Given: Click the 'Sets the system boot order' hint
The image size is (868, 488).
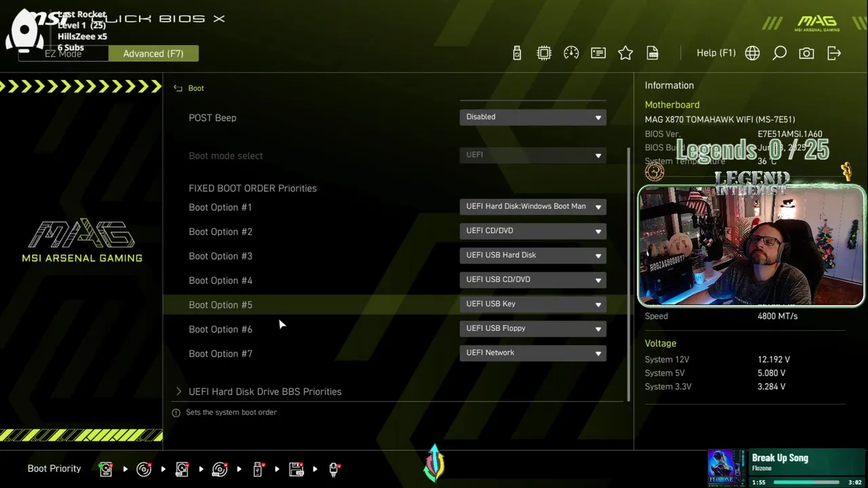Looking at the screenshot, I should point(231,412).
